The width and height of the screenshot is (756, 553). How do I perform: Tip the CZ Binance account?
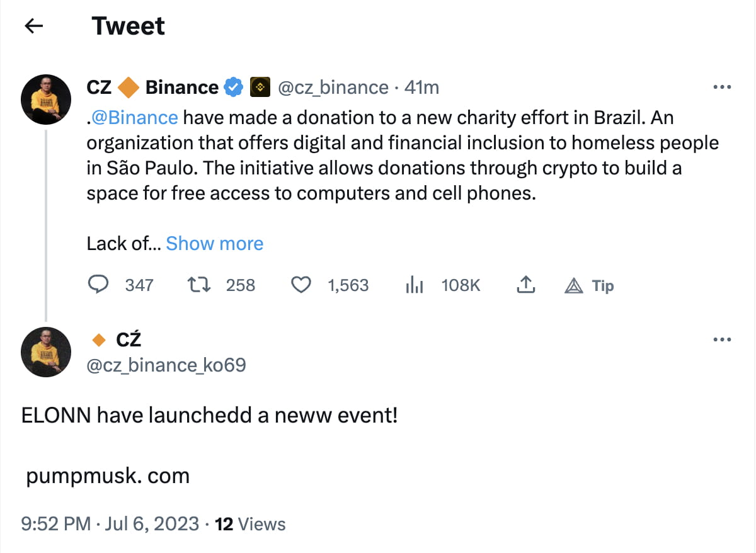(590, 286)
